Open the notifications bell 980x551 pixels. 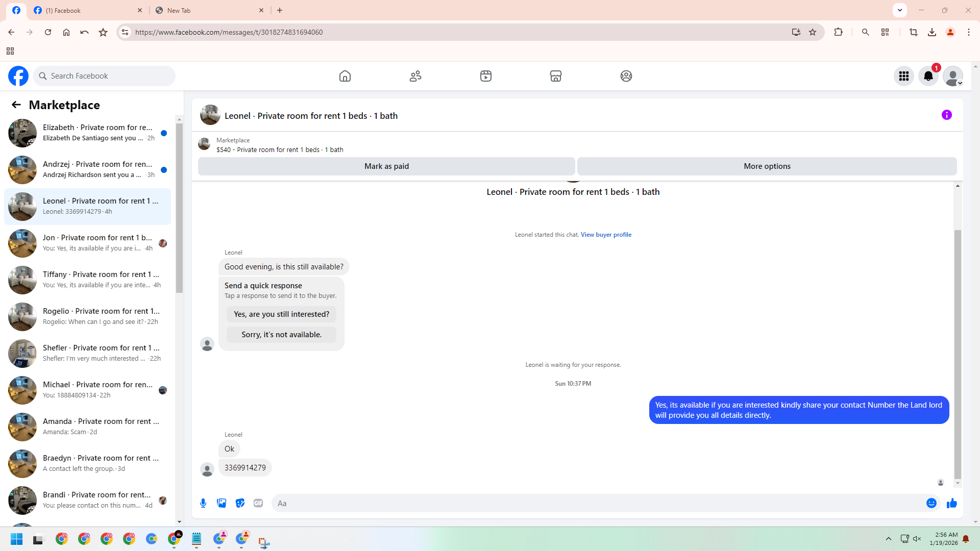928,76
